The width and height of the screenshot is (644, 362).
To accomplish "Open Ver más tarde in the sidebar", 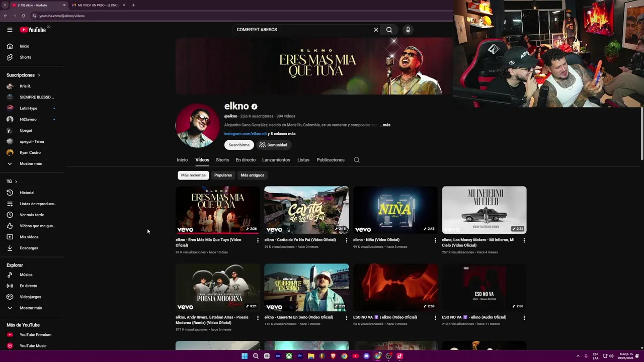I will pos(32,215).
